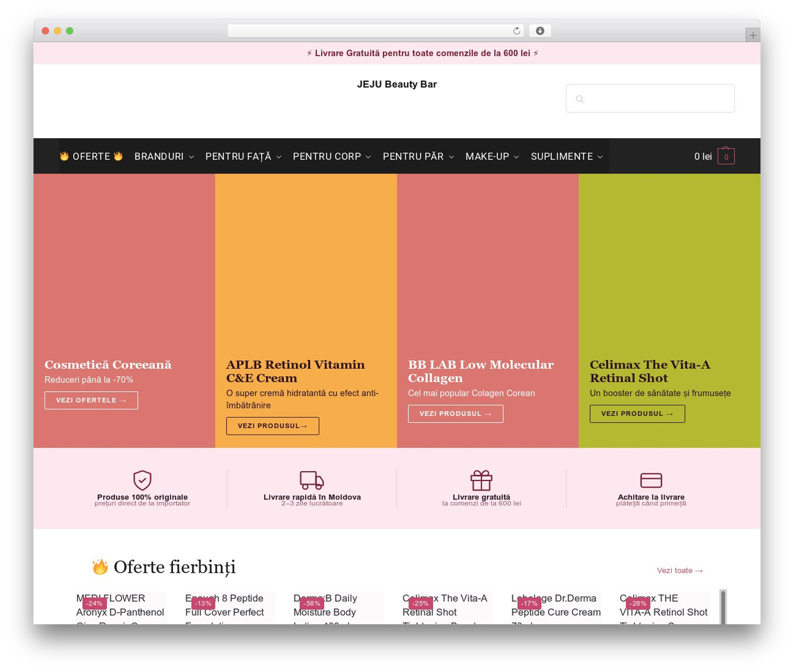
Task: Expand the BRANDURI menu chevron
Action: click(191, 157)
